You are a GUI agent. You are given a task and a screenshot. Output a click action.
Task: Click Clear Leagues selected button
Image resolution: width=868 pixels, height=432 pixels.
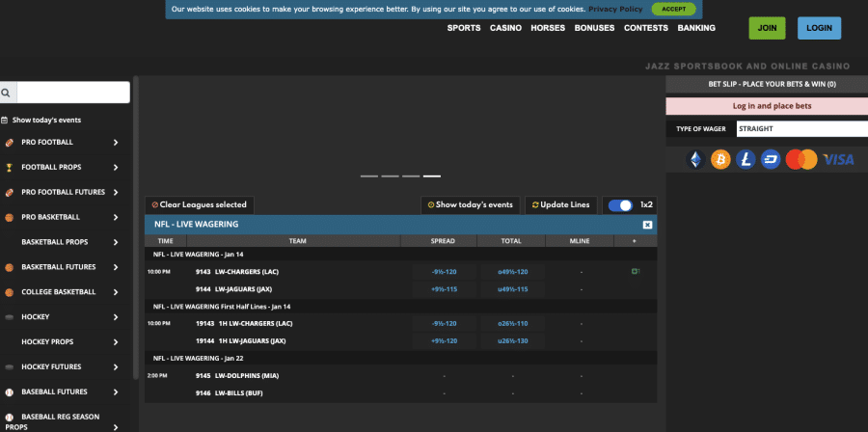200,204
